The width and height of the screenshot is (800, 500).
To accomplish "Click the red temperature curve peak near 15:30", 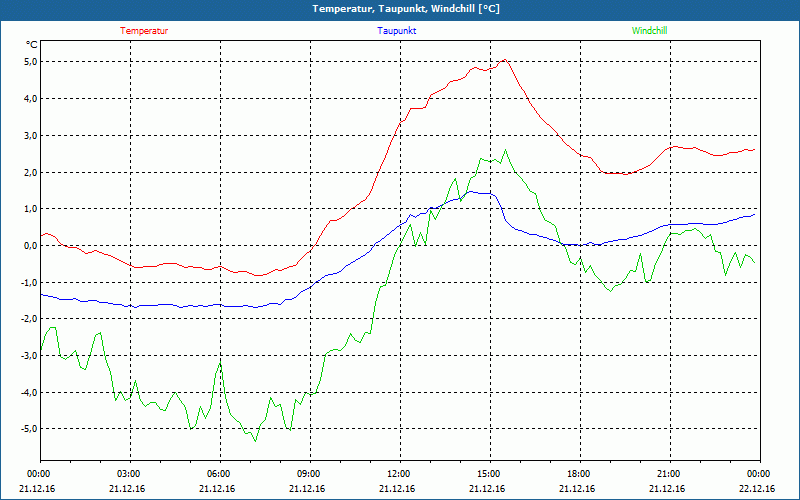I will (505, 60).
